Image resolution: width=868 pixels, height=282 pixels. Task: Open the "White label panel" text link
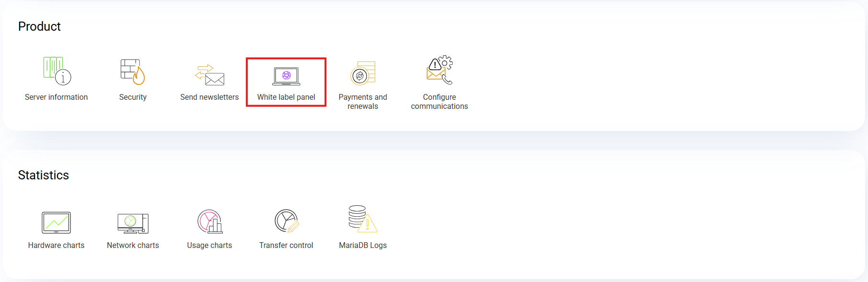[286, 97]
